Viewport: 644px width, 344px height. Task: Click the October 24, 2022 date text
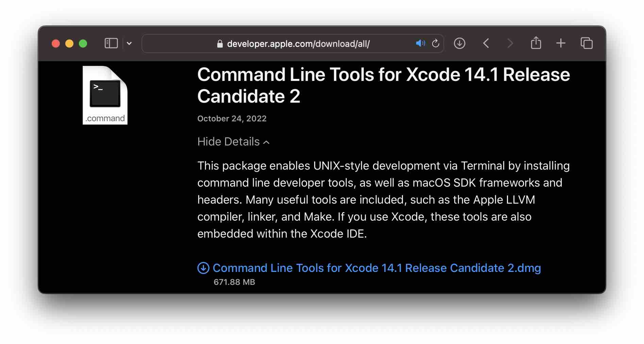pyautogui.click(x=232, y=119)
